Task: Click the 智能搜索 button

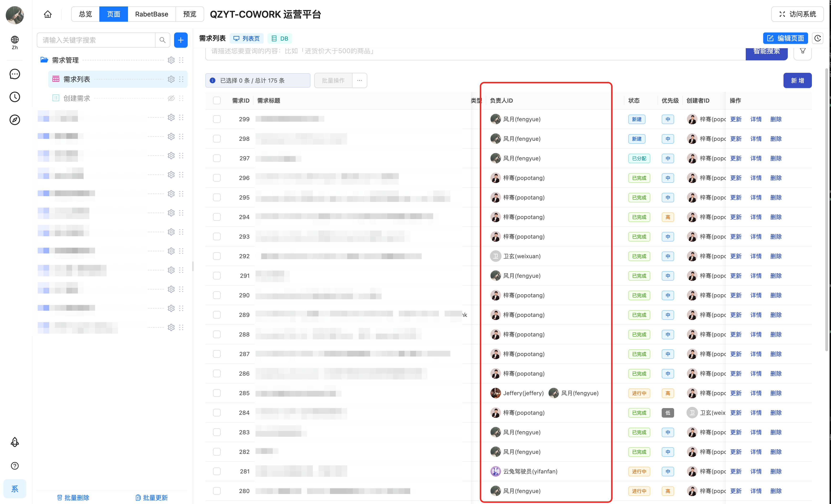Action: (767, 52)
